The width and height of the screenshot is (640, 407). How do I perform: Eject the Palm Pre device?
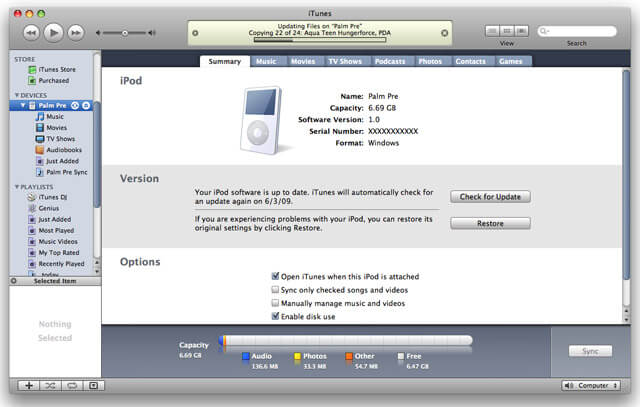[x=86, y=105]
